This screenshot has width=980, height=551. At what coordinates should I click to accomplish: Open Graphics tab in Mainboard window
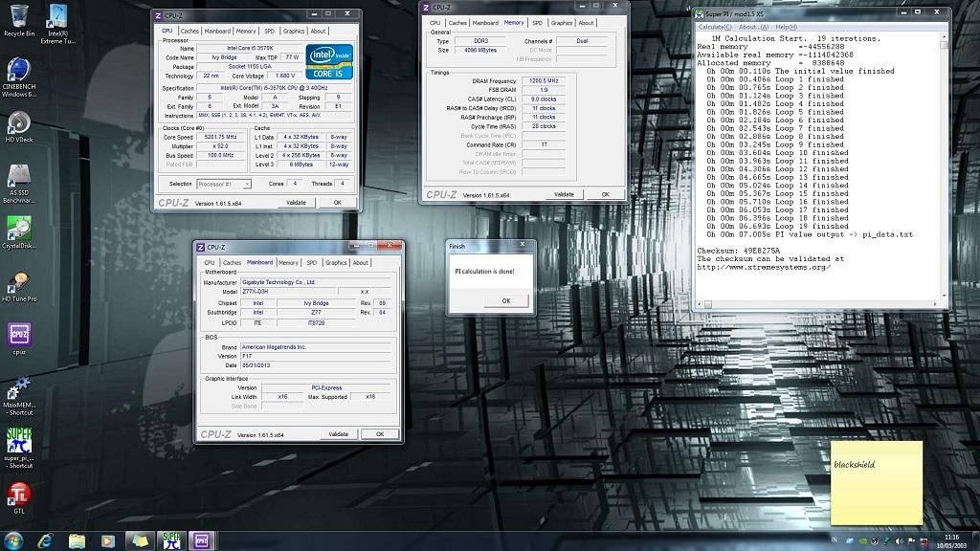pos(336,262)
